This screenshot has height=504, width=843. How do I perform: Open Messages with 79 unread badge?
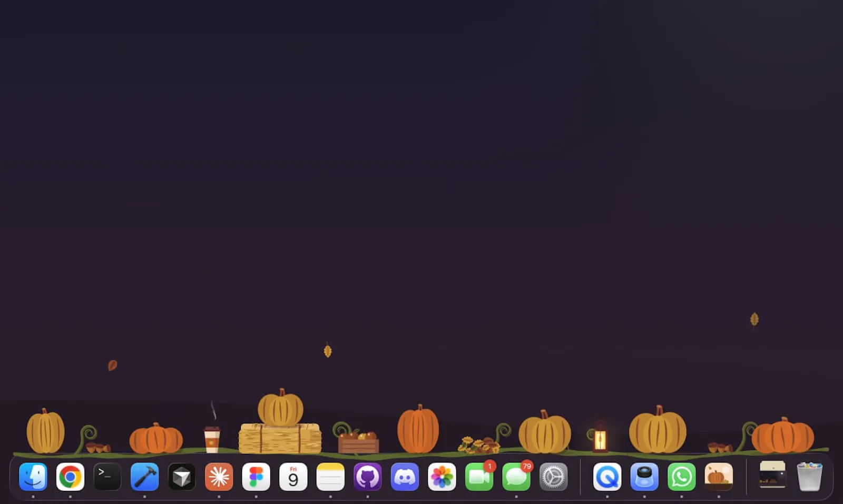tap(516, 477)
